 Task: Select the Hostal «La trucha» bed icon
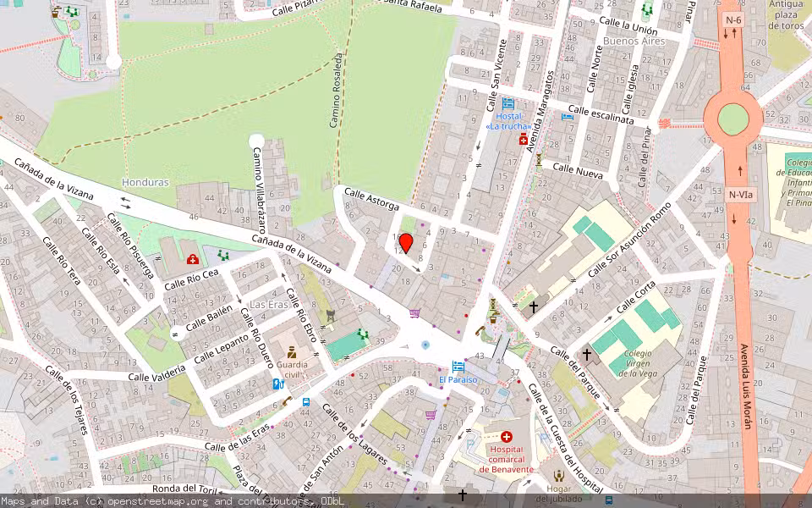(508, 102)
